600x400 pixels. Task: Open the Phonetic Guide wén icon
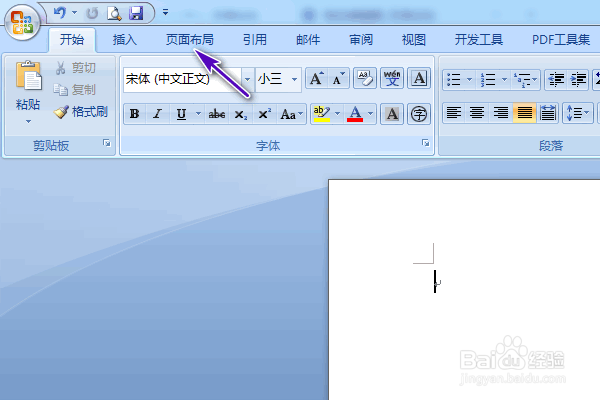(x=392, y=78)
